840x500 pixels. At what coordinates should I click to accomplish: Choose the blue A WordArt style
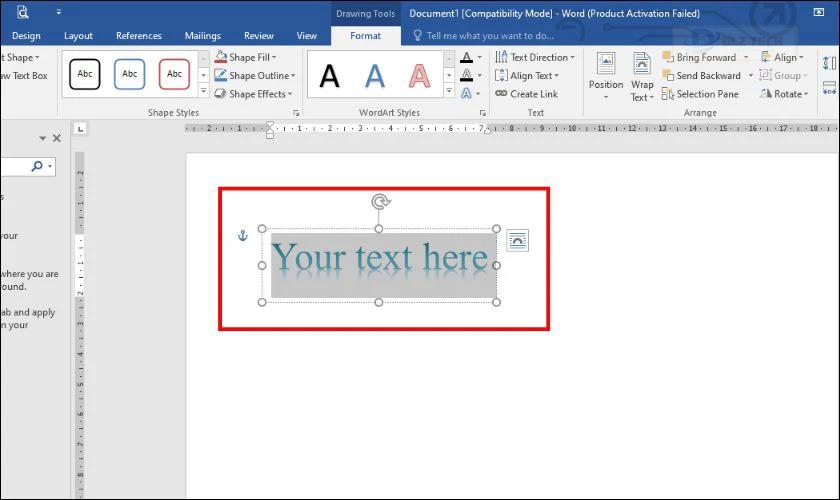click(374, 76)
